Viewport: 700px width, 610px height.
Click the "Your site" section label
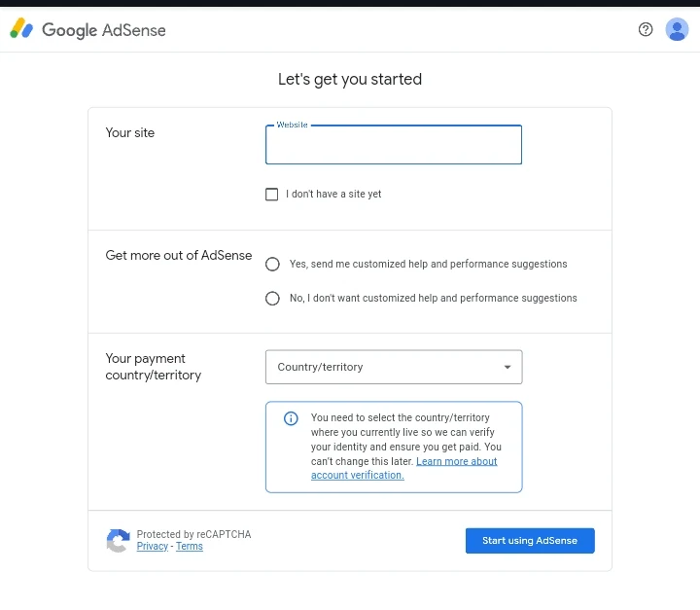point(130,133)
